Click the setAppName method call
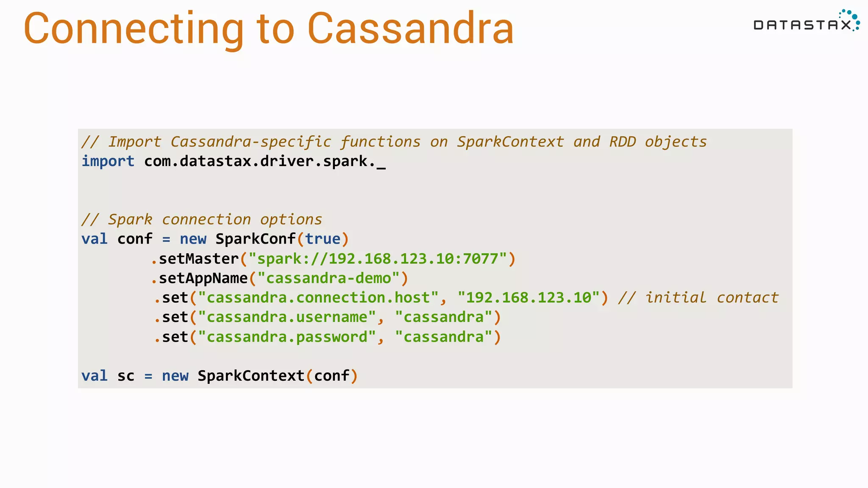 coord(203,278)
